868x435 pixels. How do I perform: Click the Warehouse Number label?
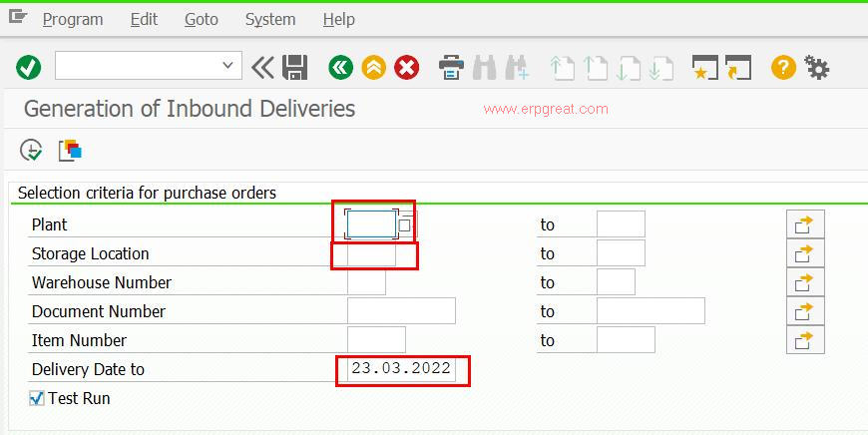[102, 282]
